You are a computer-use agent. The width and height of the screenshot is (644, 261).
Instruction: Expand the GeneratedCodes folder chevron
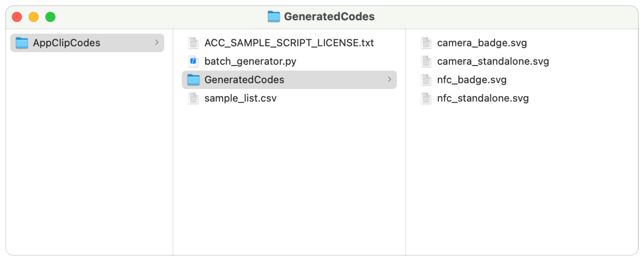389,80
